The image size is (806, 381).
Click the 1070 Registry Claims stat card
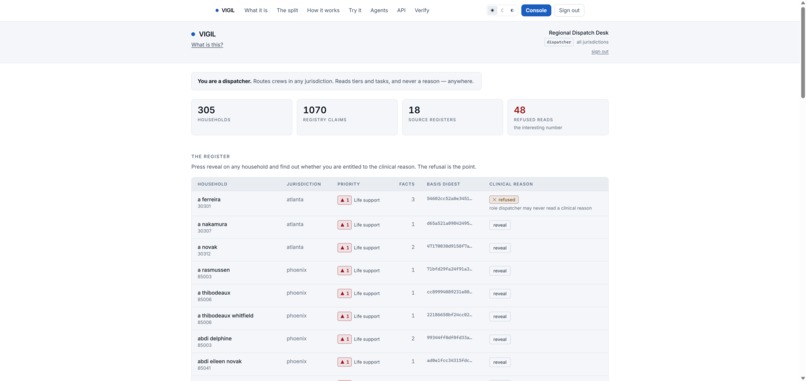[347, 117]
